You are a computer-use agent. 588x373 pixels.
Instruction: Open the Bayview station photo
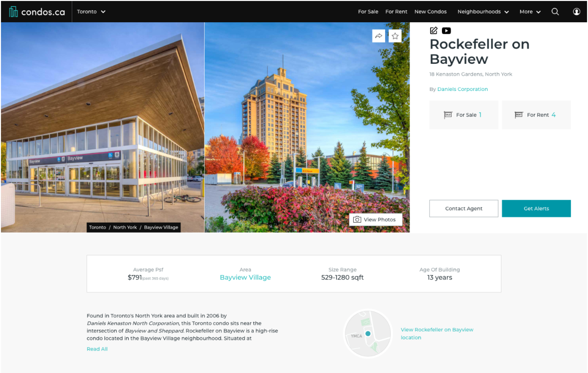(103, 127)
